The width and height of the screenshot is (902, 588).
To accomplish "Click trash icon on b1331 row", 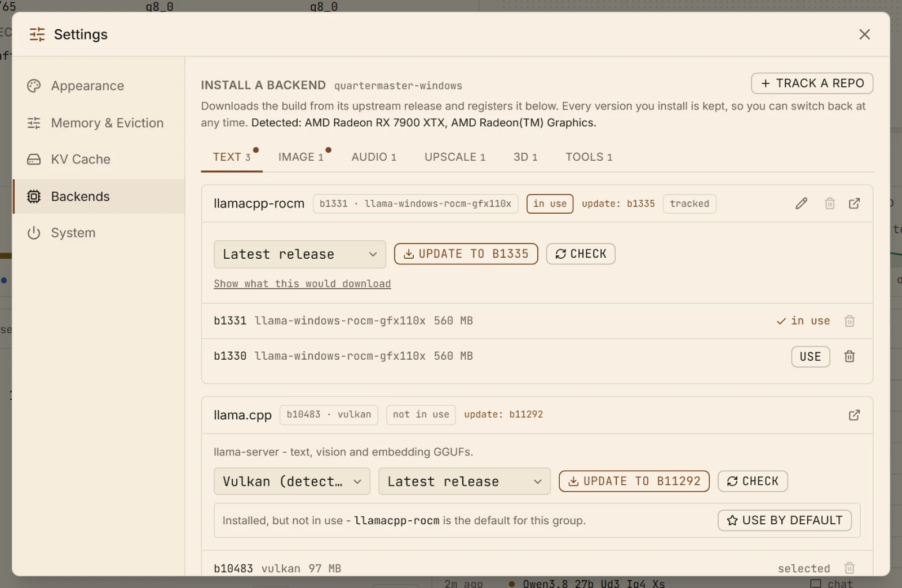I will point(850,321).
